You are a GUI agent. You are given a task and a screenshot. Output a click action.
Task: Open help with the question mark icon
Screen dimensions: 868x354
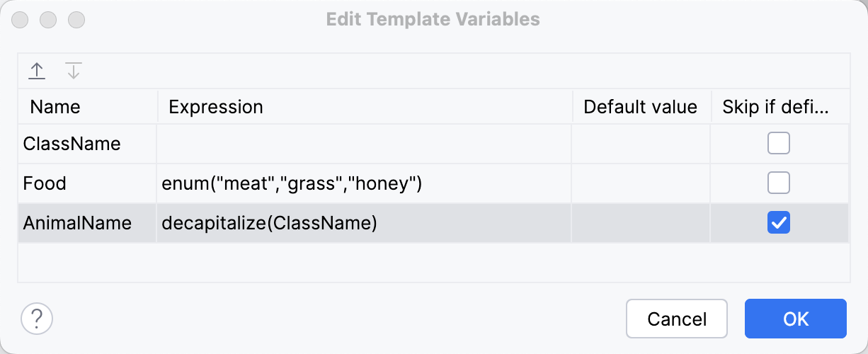[37, 318]
